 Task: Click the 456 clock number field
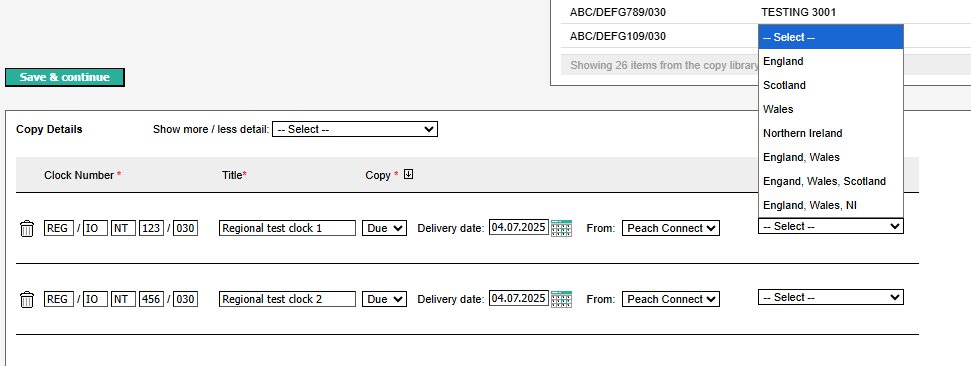(x=151, y=299)
